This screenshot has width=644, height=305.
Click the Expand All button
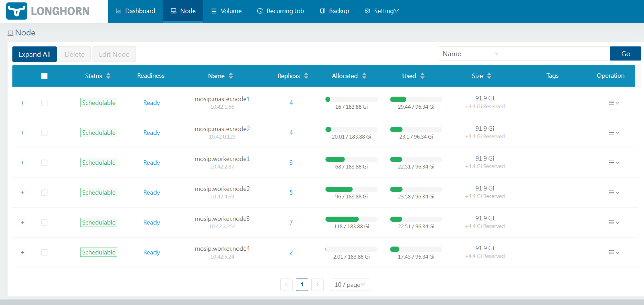[x=34, y=54]
